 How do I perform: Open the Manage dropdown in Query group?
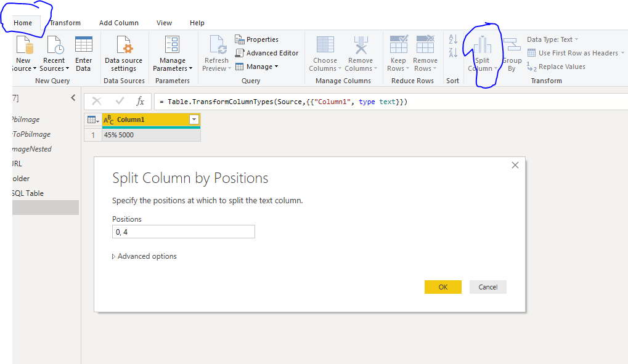coord(257,67)
